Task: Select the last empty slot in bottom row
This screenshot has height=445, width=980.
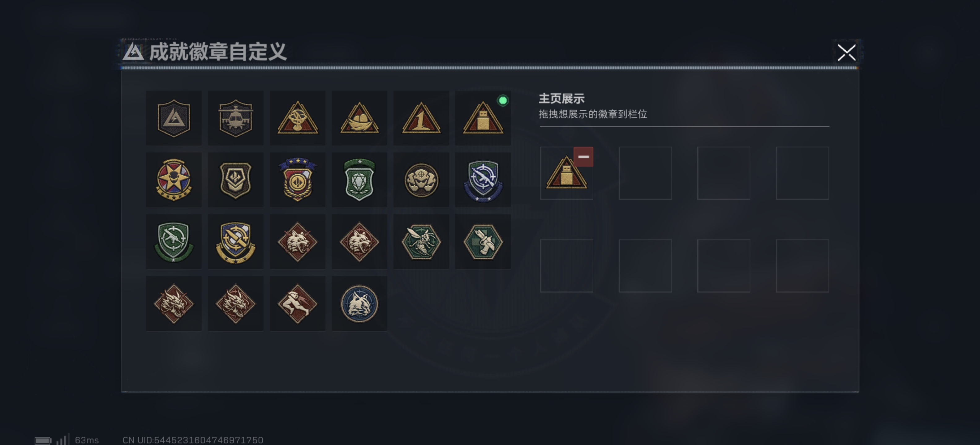Action: coord(802,266)
